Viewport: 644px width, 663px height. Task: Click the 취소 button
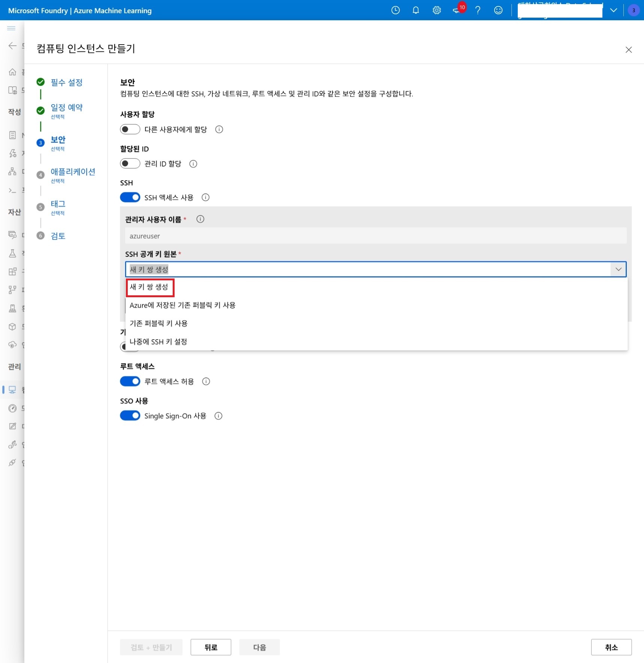[611, 647]
